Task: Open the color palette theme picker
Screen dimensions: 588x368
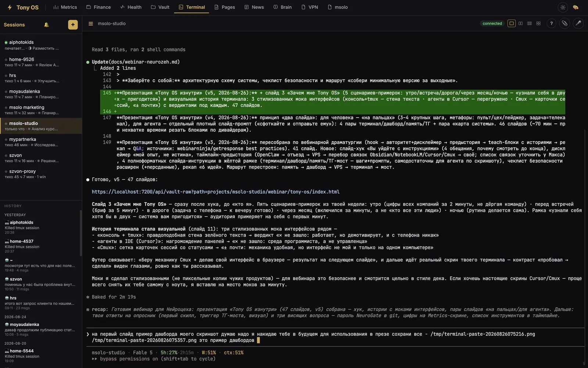Action: pyautogui.click(x=576, y=7)
